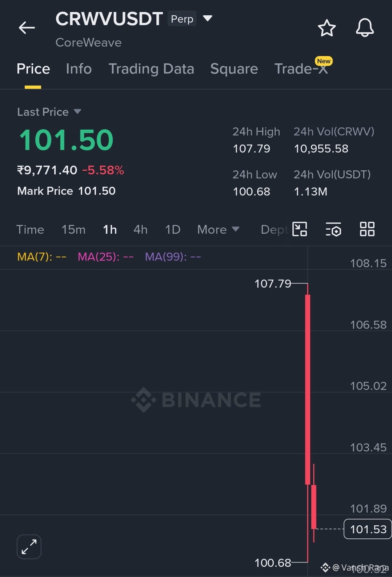Switch chart to Time view
This screenshot has width=392, height=577.
point(30,230)
